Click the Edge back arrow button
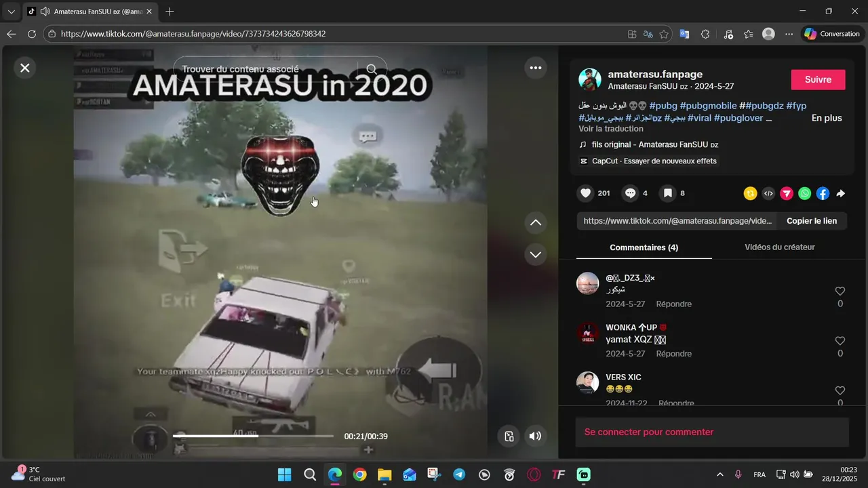The width and height of the screenshot is (868, 488). [12, 34]
